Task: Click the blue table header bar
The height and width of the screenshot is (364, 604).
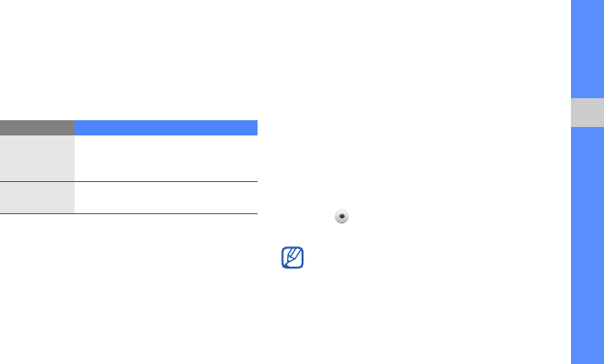Action: point(166,128)
